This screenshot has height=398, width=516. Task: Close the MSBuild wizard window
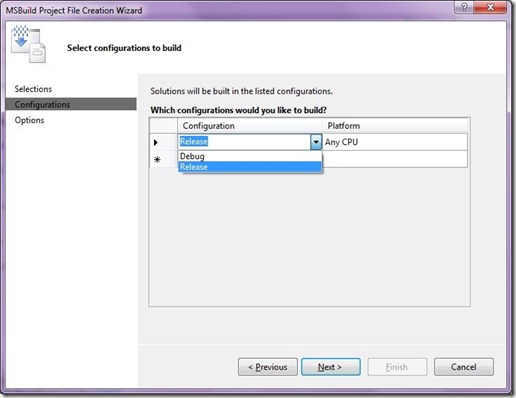coord(490,7)
